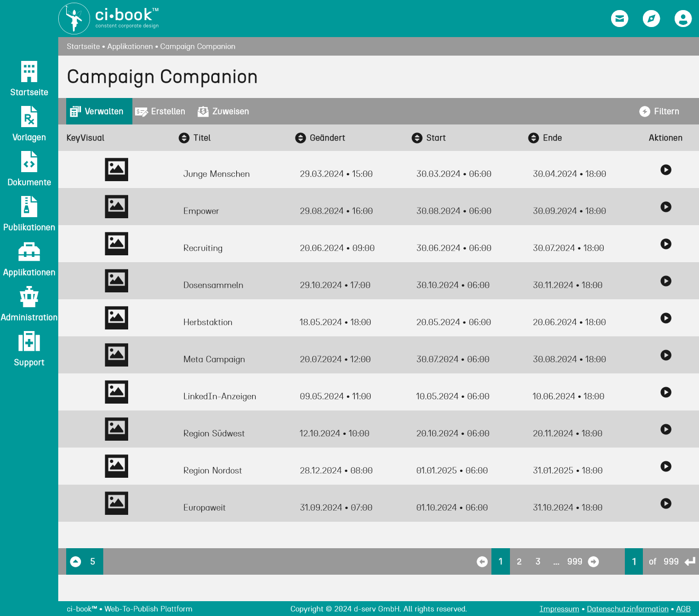The image size is (699, 616).
Task: Open Support in sidebar
Action: coord(29,349)
